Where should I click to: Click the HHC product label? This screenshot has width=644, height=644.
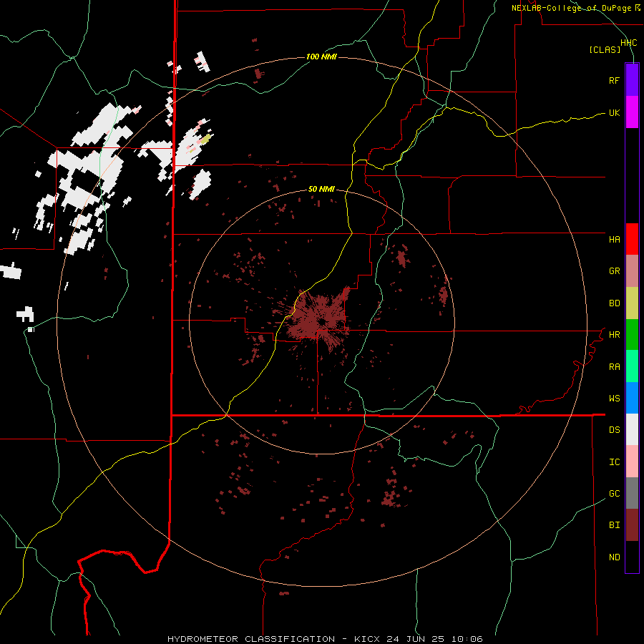point(629,43)
